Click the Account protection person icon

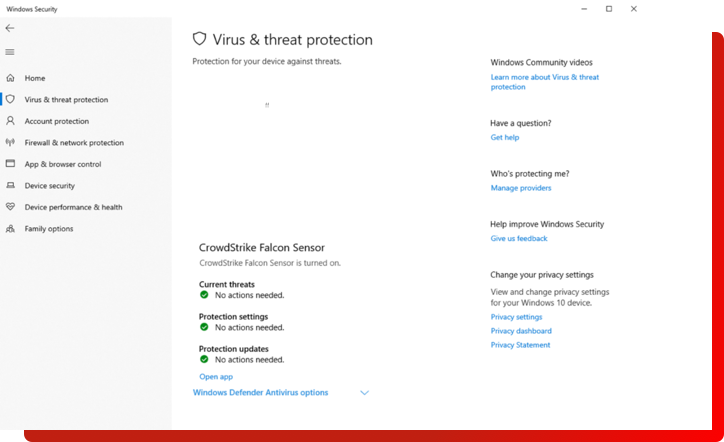click(x=10, y=121)
